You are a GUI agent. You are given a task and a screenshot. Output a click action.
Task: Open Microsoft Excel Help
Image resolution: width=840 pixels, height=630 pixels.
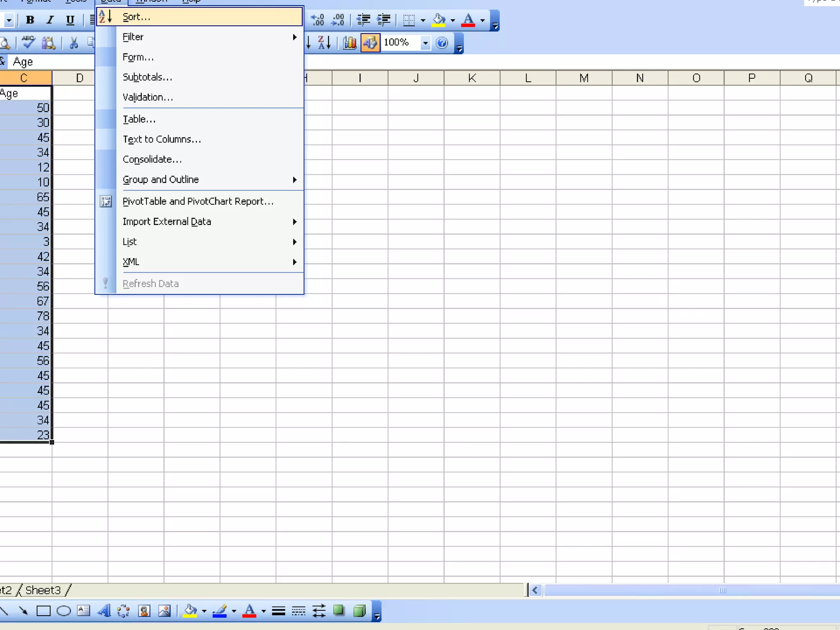pos(442,43)
